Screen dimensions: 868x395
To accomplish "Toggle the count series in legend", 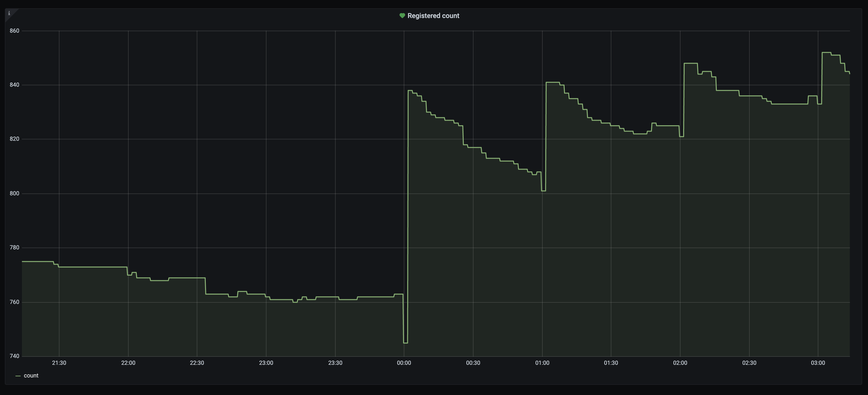I will (31, 376).
